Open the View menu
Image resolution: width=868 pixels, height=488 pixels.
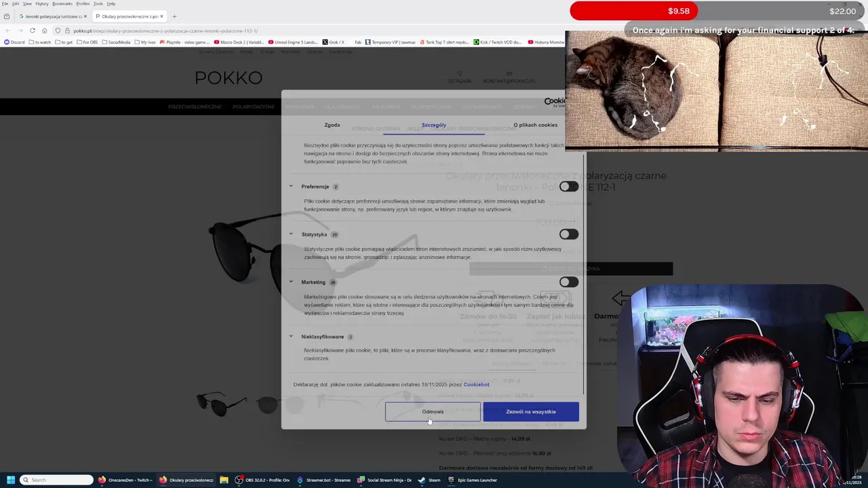(x=27, y=3)
